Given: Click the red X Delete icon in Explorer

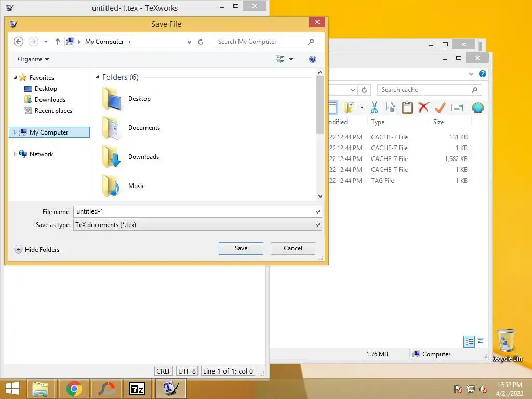Looking at the screenshot, I should (423, 108).
